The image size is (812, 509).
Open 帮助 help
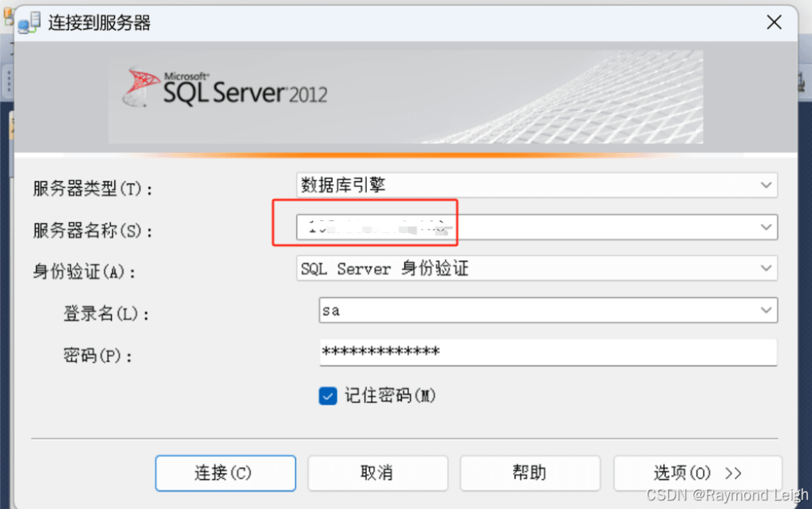[530, 473]
